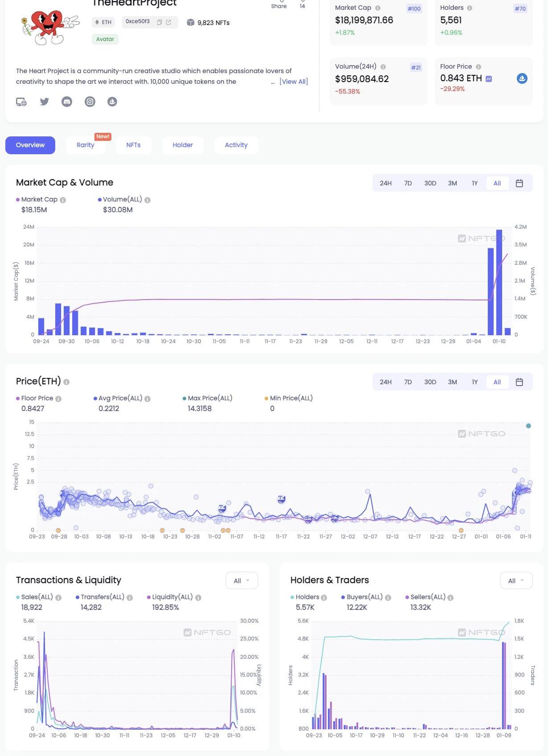The image size is (548, 756).
Task: Toggle Market Cap series in chart legend
Action: [39, 200]
